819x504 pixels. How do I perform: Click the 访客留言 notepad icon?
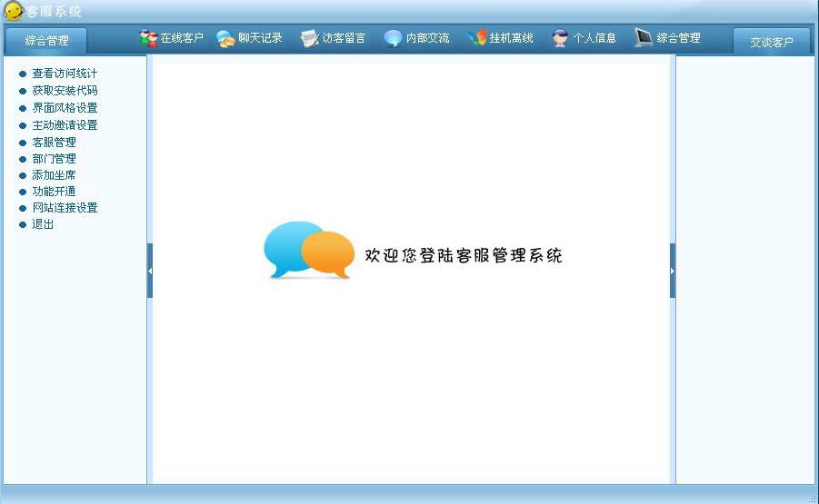(309, 38)
